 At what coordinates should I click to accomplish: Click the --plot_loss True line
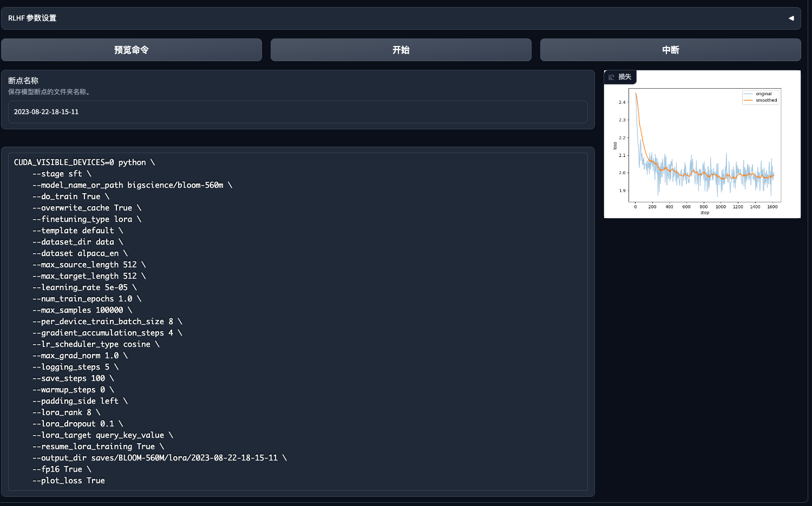tap(69, 481)
